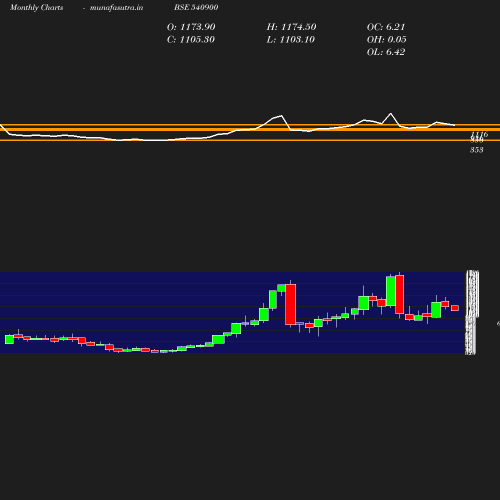Click the 'Monthly Charts' title text
500x500 pixels.
tap(36, 7)
